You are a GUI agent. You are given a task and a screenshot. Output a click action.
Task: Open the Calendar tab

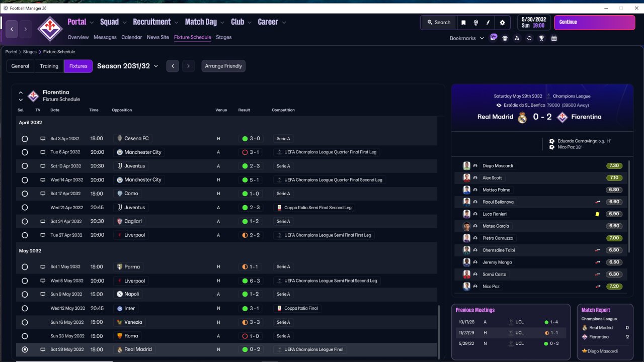tap(132, 37)
